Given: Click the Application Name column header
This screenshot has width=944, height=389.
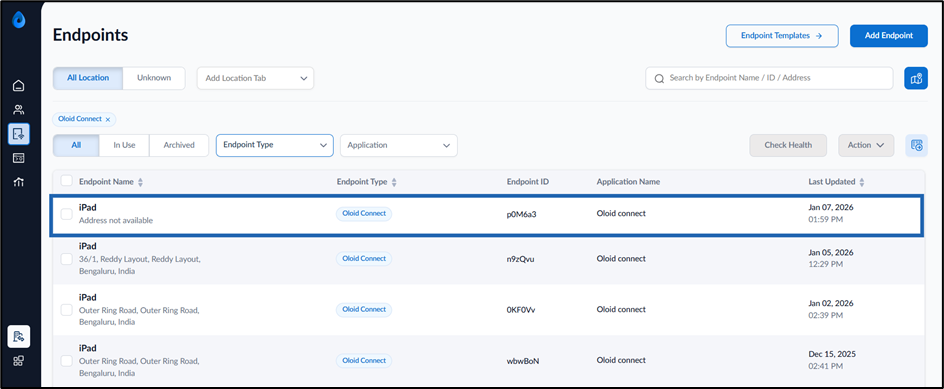Looking at the screenshot, I should tap(629, 182).
